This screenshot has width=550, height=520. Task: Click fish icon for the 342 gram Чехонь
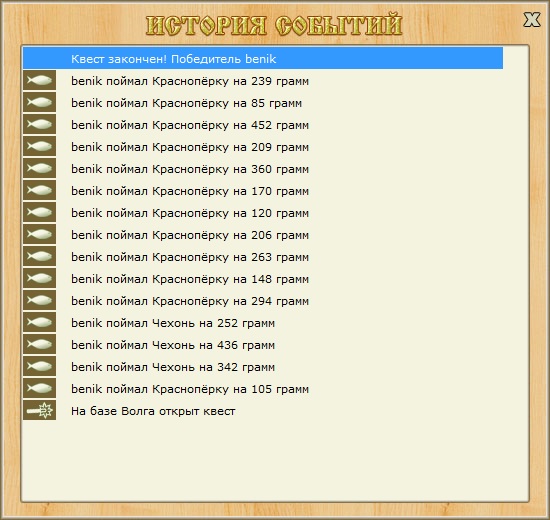click(x=39, y=366)
